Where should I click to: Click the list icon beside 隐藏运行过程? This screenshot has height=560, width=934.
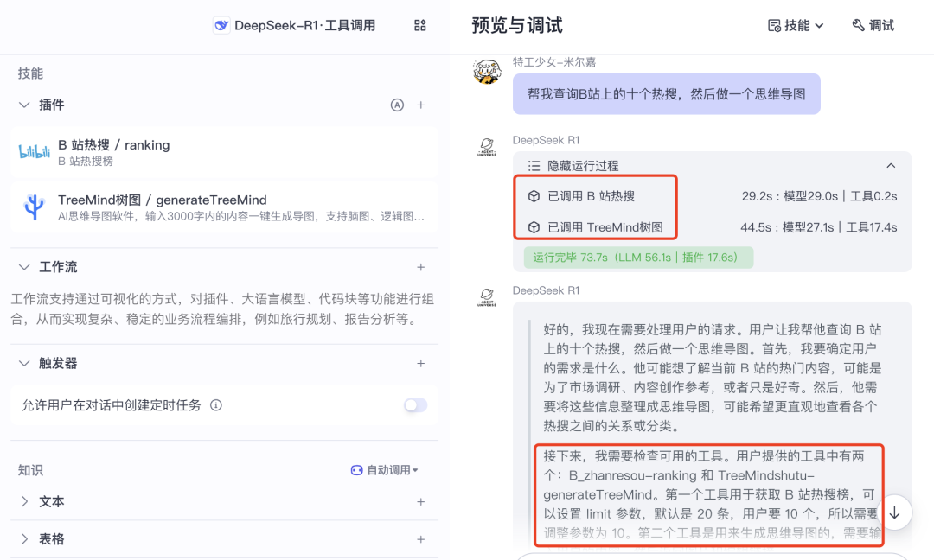[534, 166]
